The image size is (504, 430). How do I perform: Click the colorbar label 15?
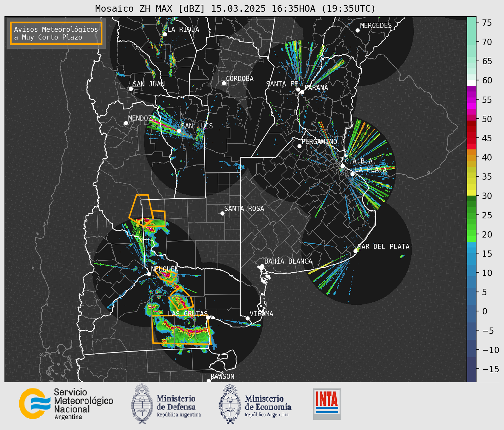click(x=486, y=254)
